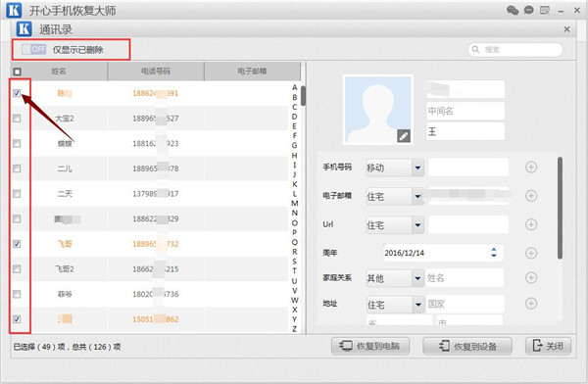Click the details panel scrollbar thumb
This screenshot has height=384, width=588.
coord(560,208)
